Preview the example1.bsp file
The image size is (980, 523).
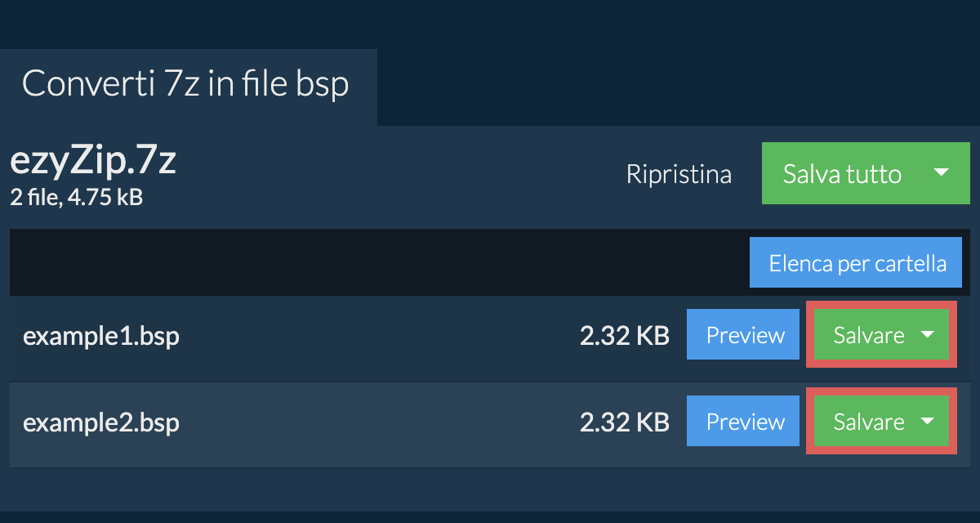[744, 335]
